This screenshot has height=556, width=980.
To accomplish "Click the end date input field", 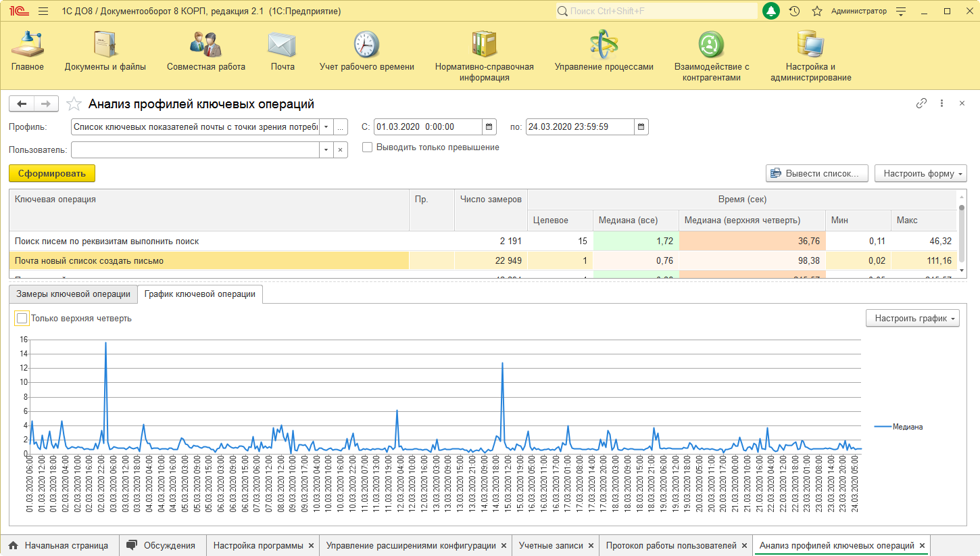I will [580, 126].
